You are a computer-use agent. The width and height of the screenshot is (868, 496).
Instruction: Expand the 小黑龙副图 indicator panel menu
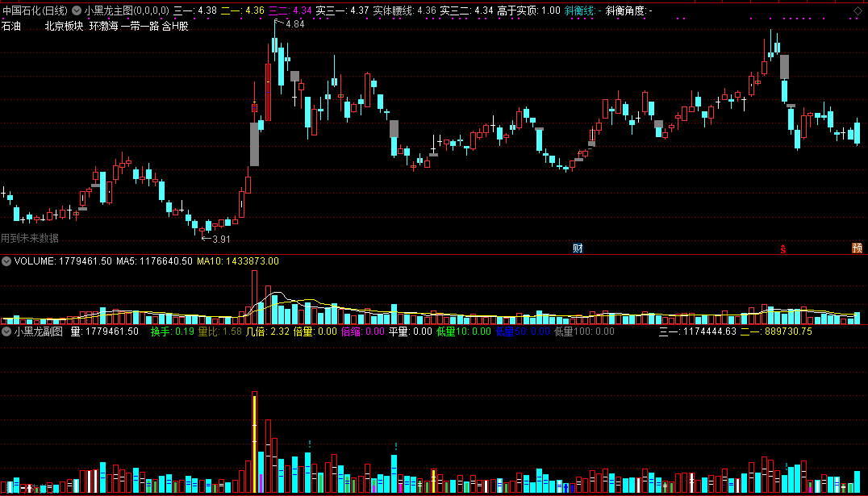click(6, 331)
